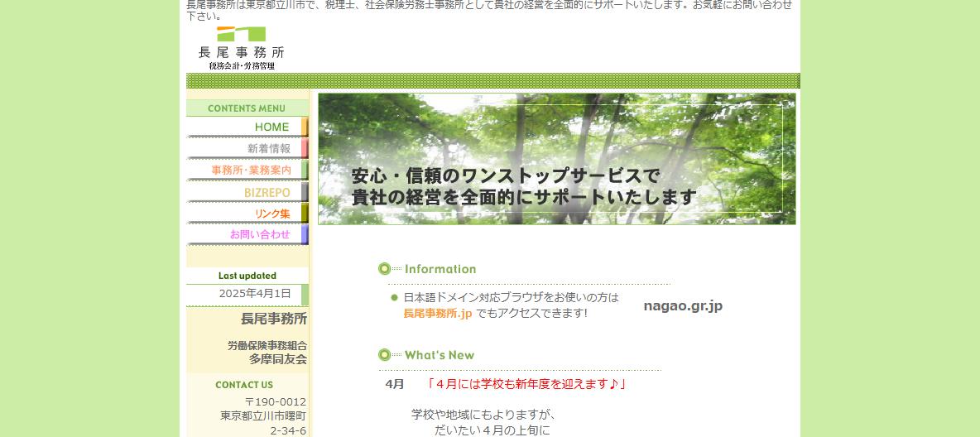Viewport: 980px width, 437px height.
Task: Click the What's New heading bullet icon
Action: point(384,355)
